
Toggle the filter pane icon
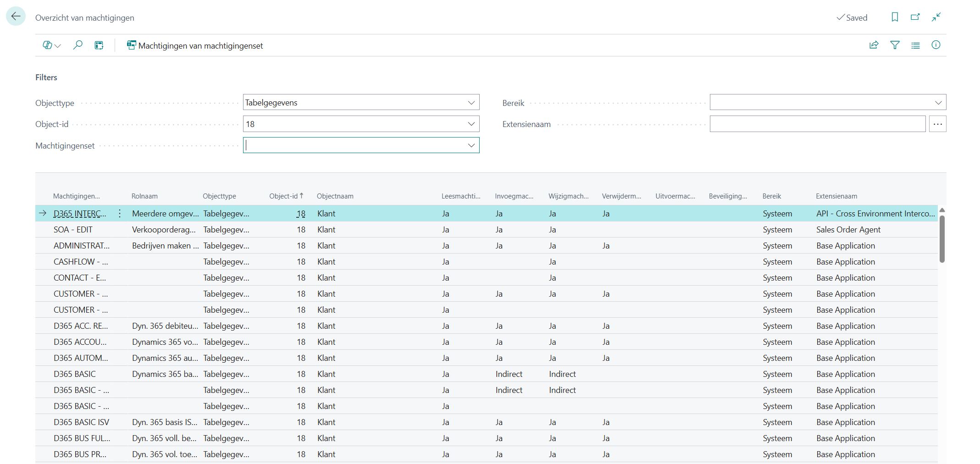[895, 45]
